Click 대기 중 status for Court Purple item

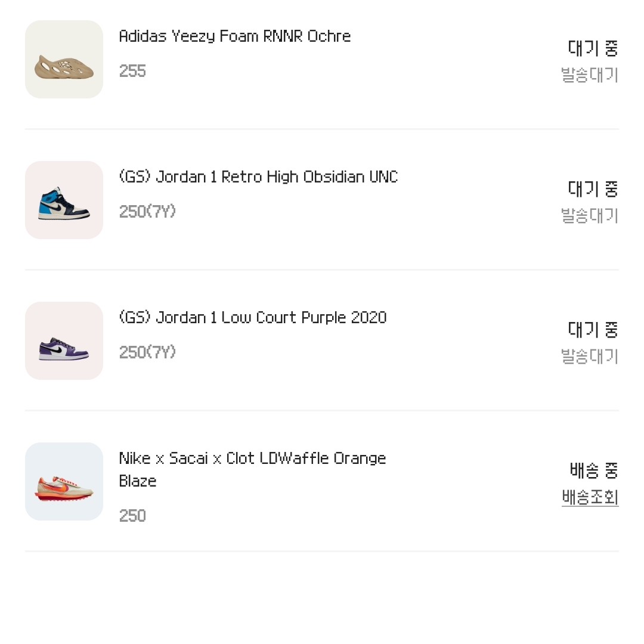click(593, 329)
